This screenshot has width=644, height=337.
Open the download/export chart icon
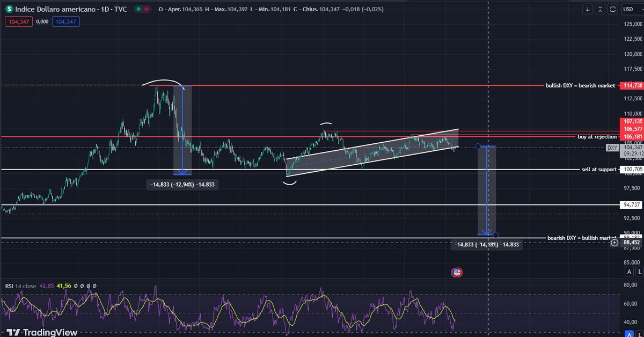coord(588,9)
